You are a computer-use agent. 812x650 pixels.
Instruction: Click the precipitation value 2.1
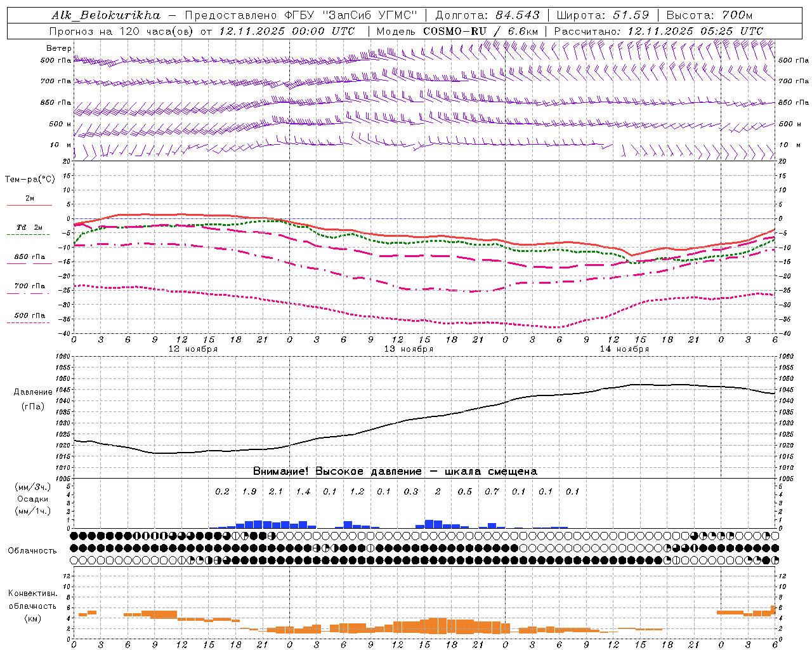tap(276, 491)
